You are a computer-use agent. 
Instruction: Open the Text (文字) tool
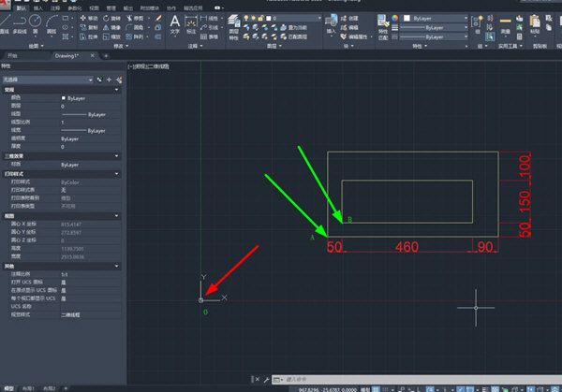[175, 24]
